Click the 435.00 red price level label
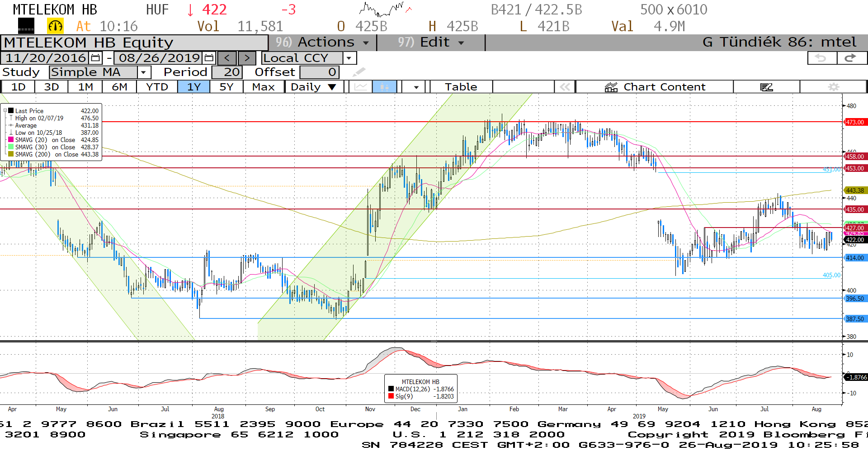 pyautogui.click(x=855, y=209)
